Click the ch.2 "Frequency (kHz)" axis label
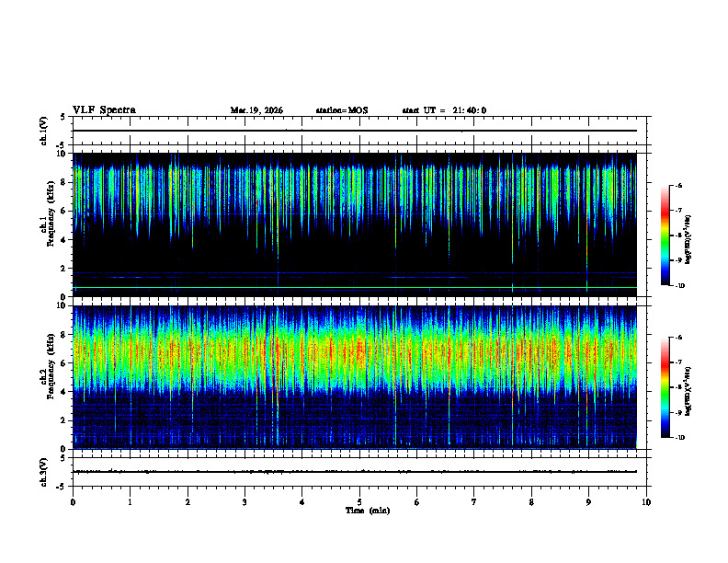 point(51,366)
